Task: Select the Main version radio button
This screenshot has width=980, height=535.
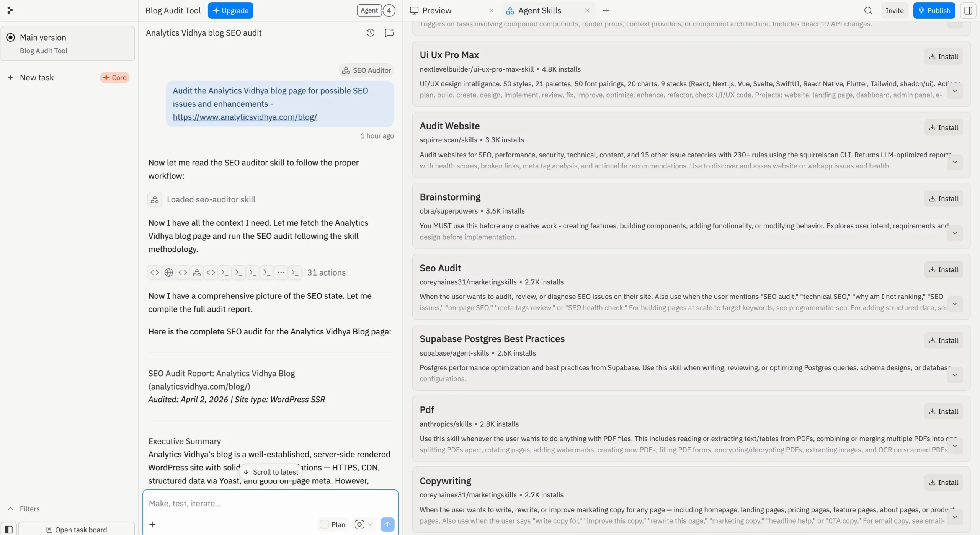Action: tap(11, 38)
